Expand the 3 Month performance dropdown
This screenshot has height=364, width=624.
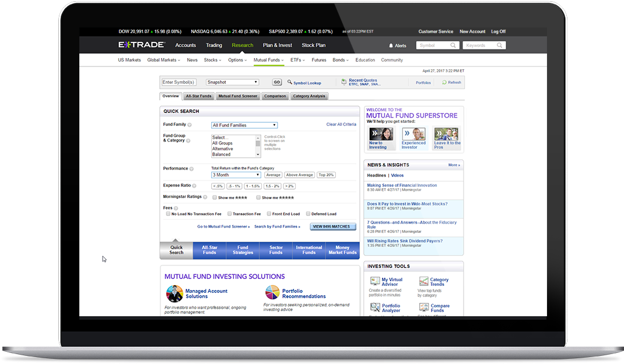click(236, 175)
